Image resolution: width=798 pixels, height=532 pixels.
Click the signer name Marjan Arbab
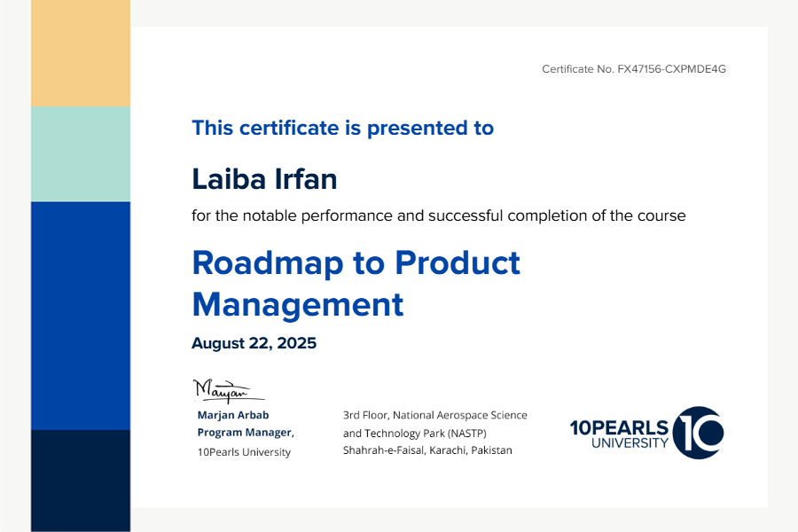tap(232, 415)
